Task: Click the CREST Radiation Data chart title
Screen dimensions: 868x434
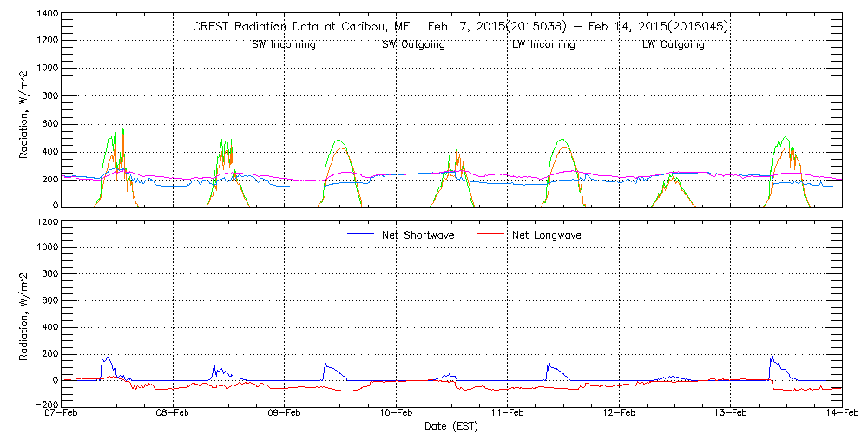Action: coord(460,27)
